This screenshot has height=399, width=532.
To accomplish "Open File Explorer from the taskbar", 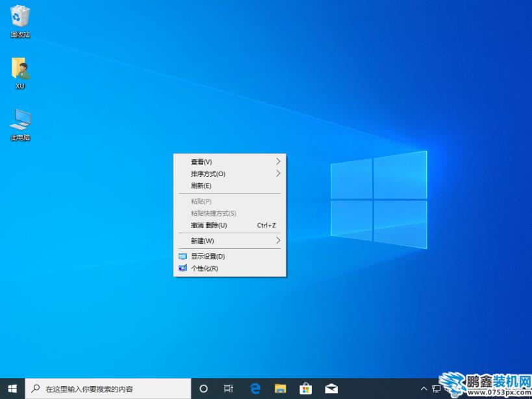I will coord(280,389).
